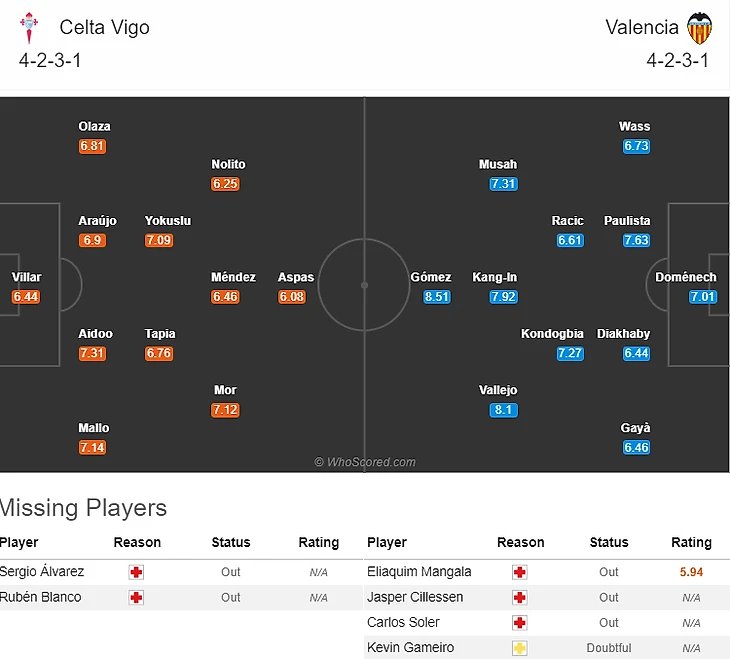Select Vallejo's 8.1 rating badge
The width and height of the screenshot is (730, 659).
pos(503,410)
